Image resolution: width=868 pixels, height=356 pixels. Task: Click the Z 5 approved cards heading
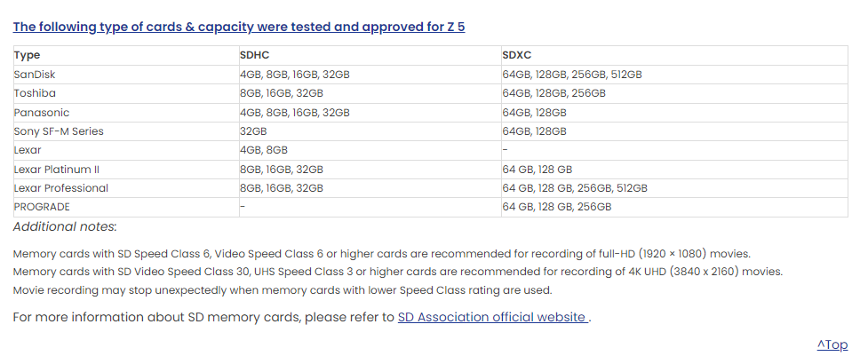pyautogui.click(x=239, y=27)
